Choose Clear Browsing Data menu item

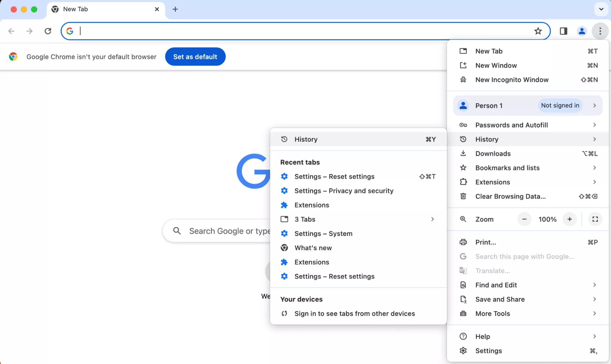click(510, 197)
